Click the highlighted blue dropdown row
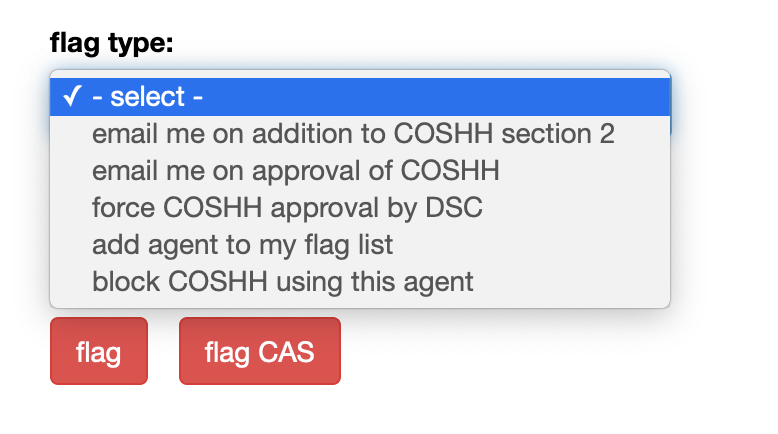 pos(360,97)
